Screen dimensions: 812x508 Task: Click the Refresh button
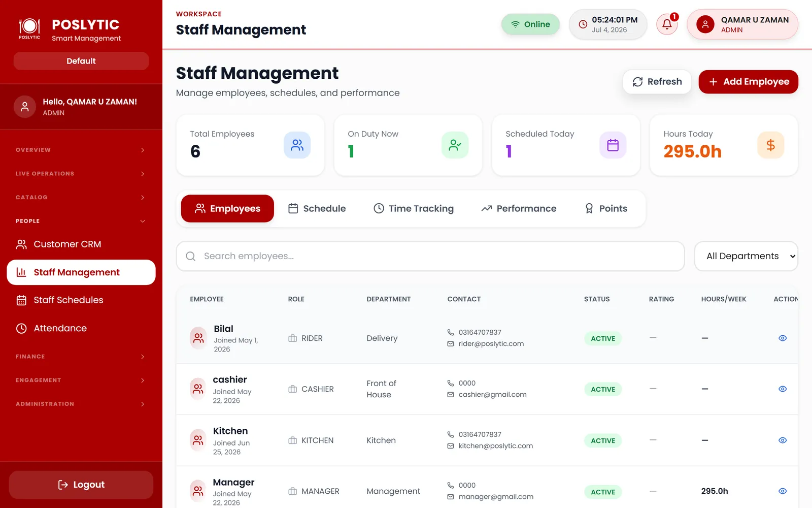(x=657, y=82)
